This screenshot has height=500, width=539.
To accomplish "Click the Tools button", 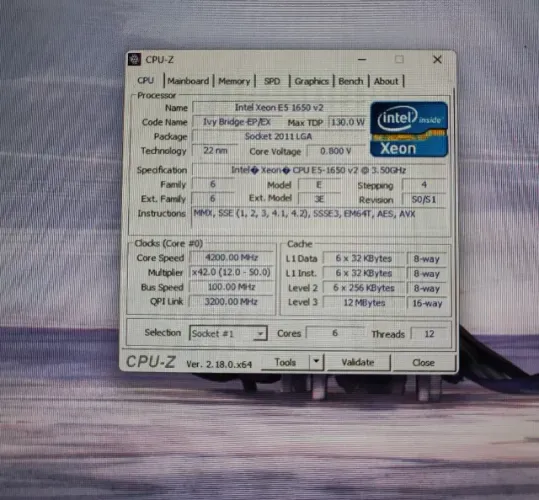I will [285, 362].
